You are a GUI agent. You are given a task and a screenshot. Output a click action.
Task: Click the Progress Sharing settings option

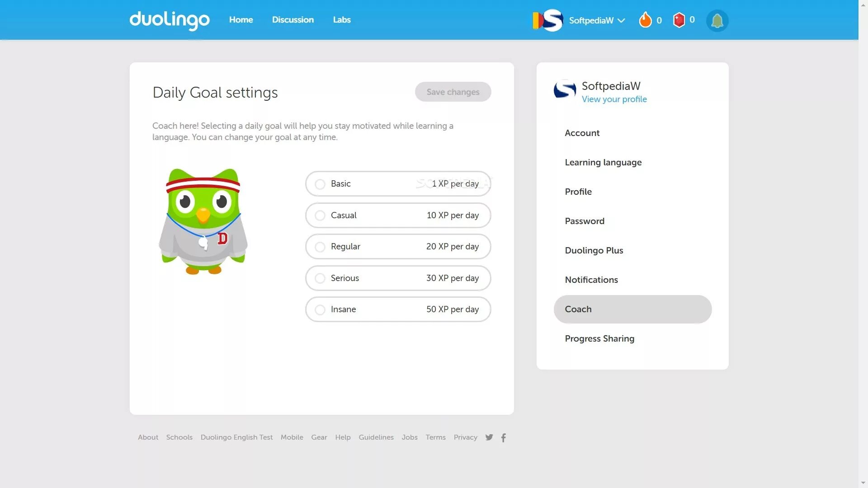[599, 338]
